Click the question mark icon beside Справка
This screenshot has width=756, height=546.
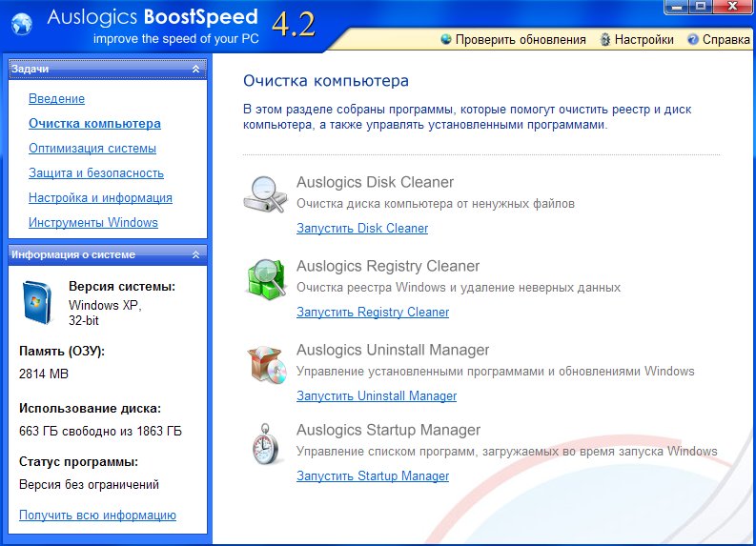[693, 39]
